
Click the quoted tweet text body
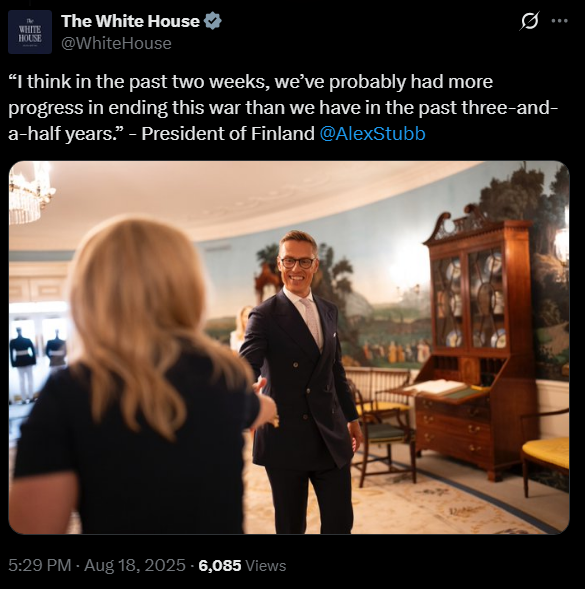coord(283,107)
